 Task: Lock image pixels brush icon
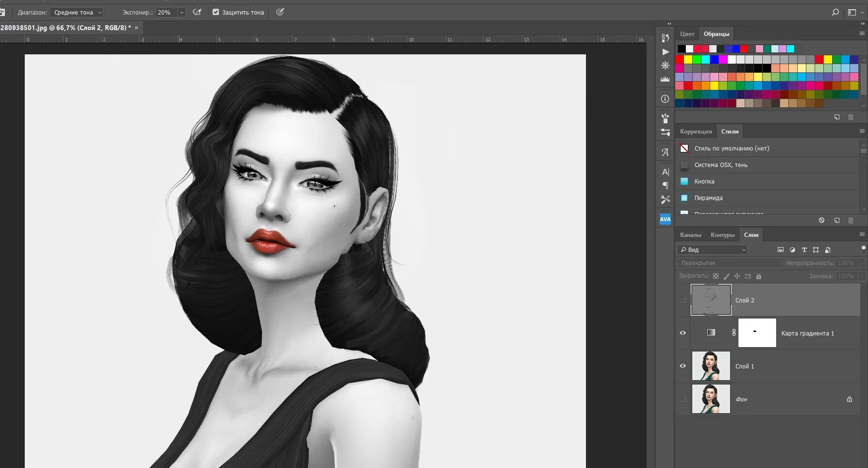pyautogui.click(x=726, y=276)
